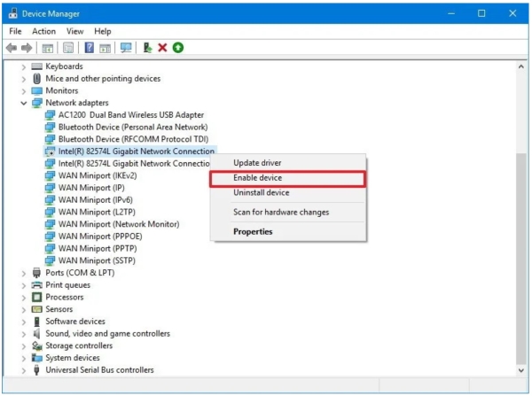
Task: Expand the Print queues node
Action: pyautogui.click(x=23, y=285)
